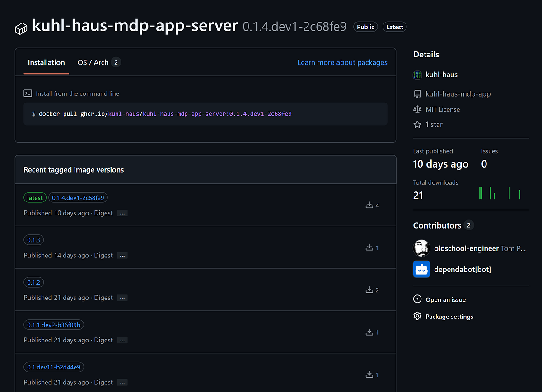The image size is (542, 392).
Task: Click the package cube icon beside title
Action: [21, 28]
